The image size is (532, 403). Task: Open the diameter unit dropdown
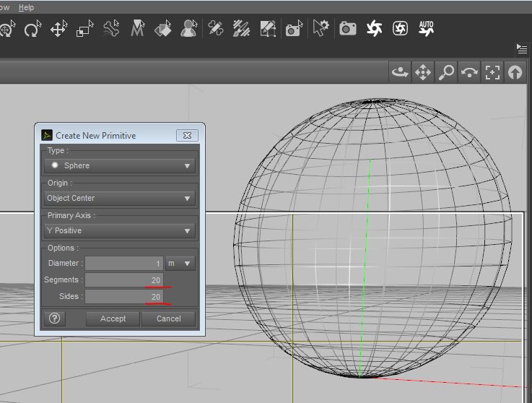[181, 264]
